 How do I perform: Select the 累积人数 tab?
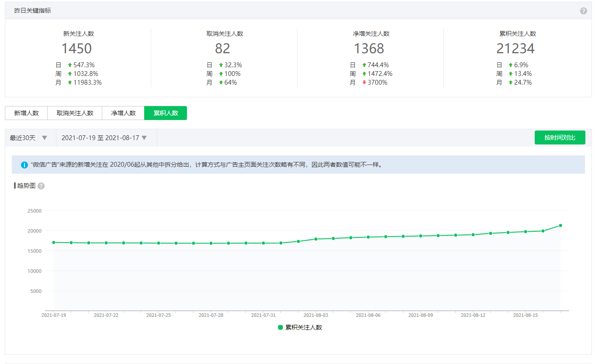coord(166,113)
